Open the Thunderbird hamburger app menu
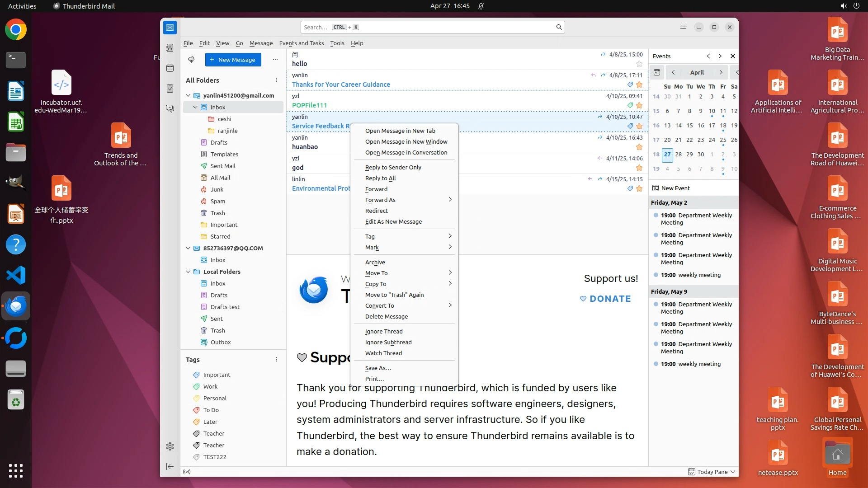 (x=683, y=27)
